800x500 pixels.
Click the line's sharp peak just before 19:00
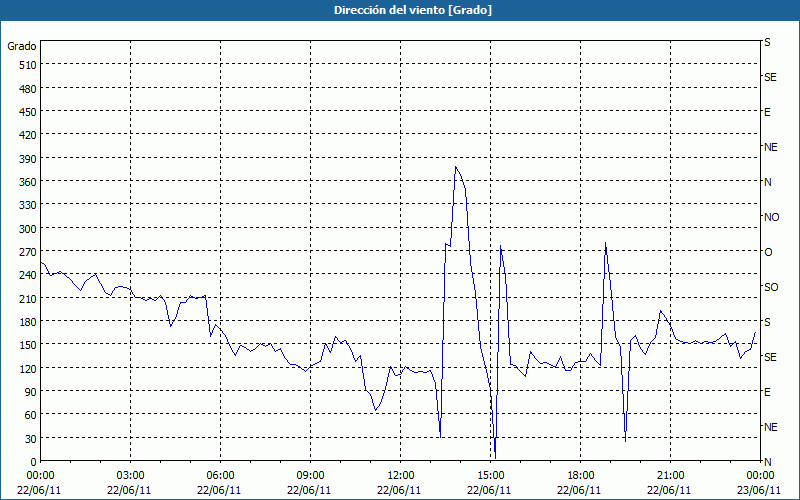[x=605, y=243]
